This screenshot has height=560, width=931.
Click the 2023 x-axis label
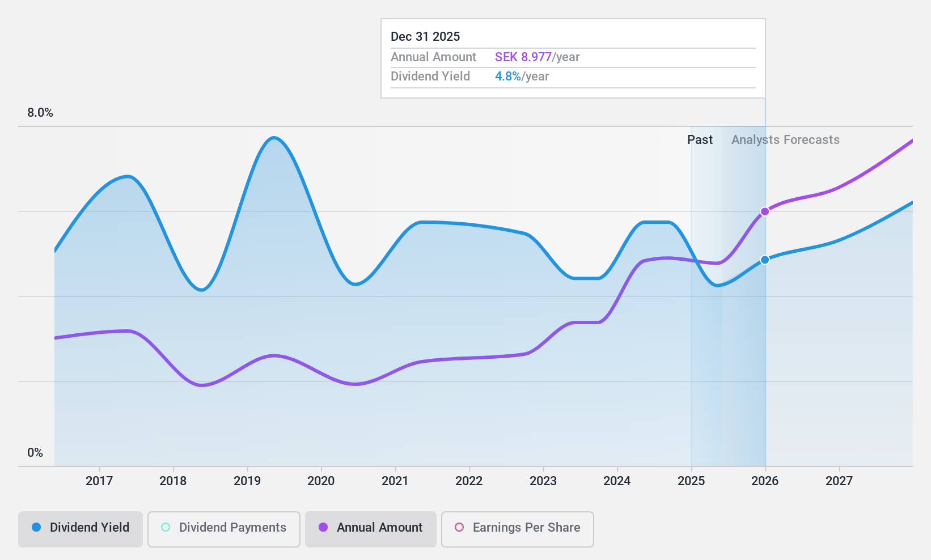point(543,481)
